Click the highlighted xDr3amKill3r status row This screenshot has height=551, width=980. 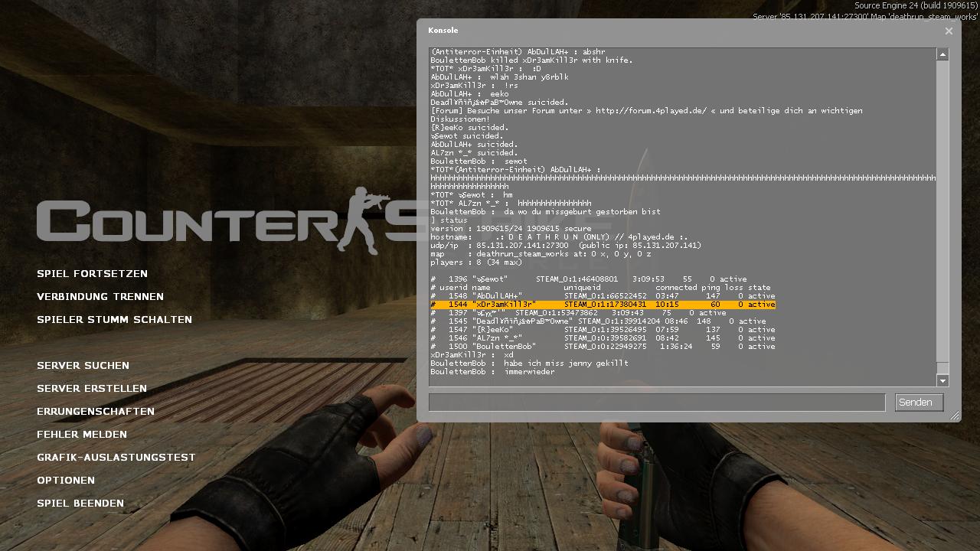pos(603,305)
